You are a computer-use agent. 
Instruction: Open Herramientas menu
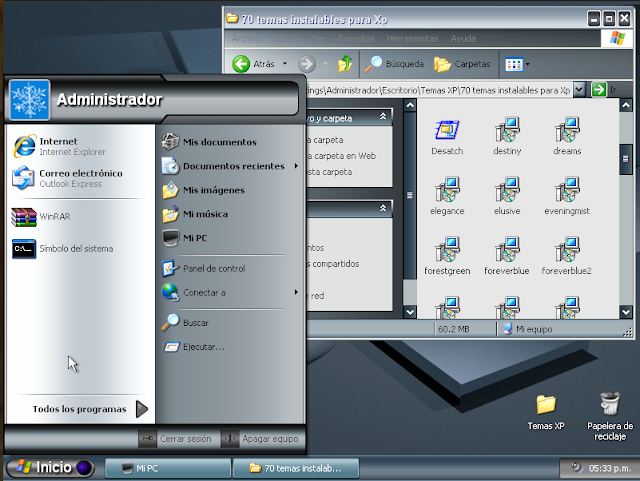click(412, 38)
